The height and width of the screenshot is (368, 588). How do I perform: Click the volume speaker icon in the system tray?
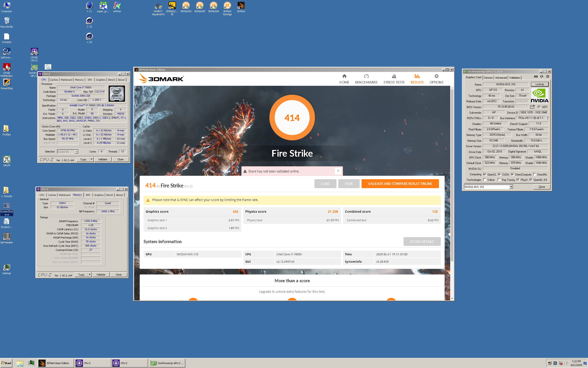tap(566, 363)
